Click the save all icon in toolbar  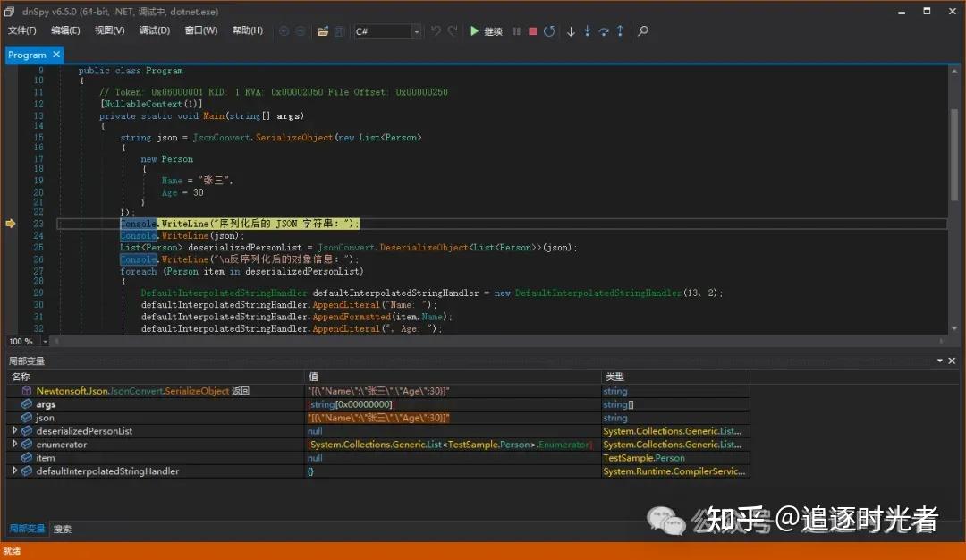(x=339, y=30)
